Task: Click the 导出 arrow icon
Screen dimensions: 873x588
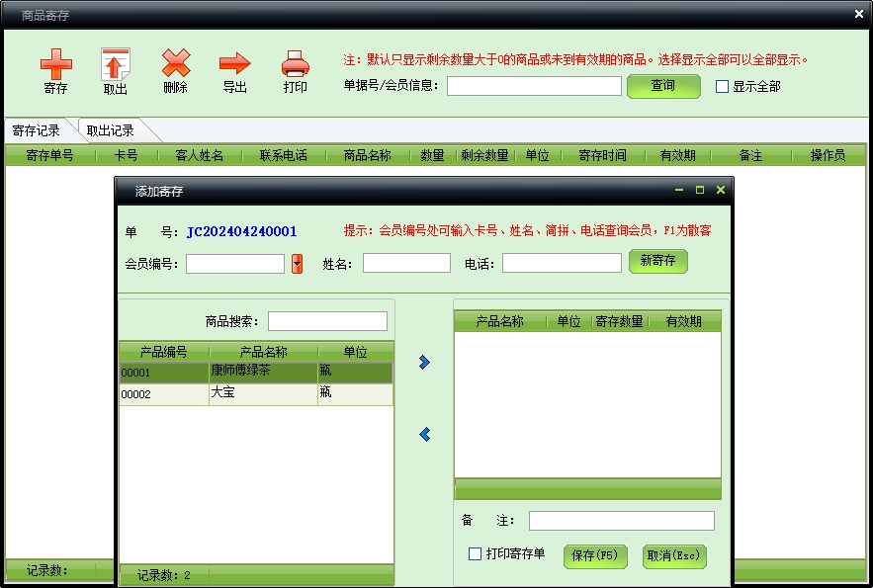Action: tap(234, 64)
